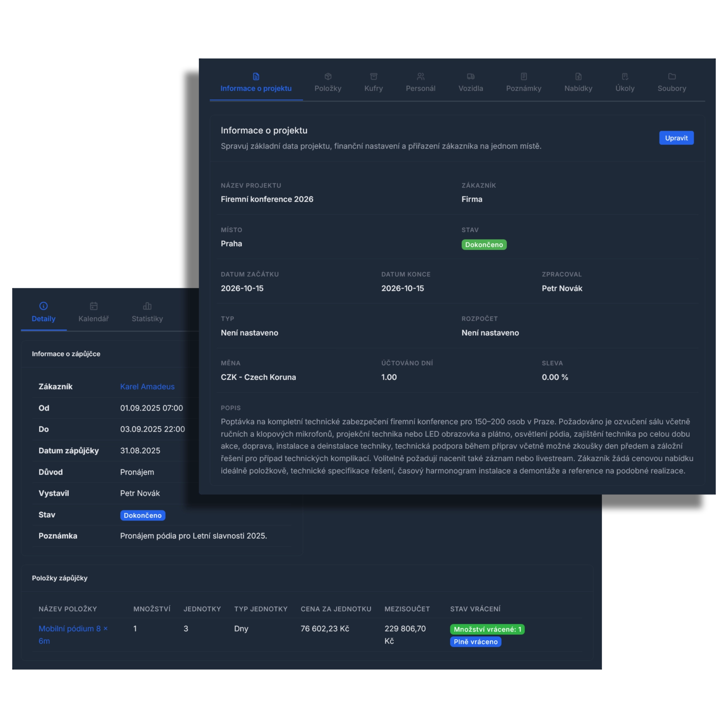Click the Množství column header
The width and height of the screenshot is (728, 728).
(x=151, y=609)
